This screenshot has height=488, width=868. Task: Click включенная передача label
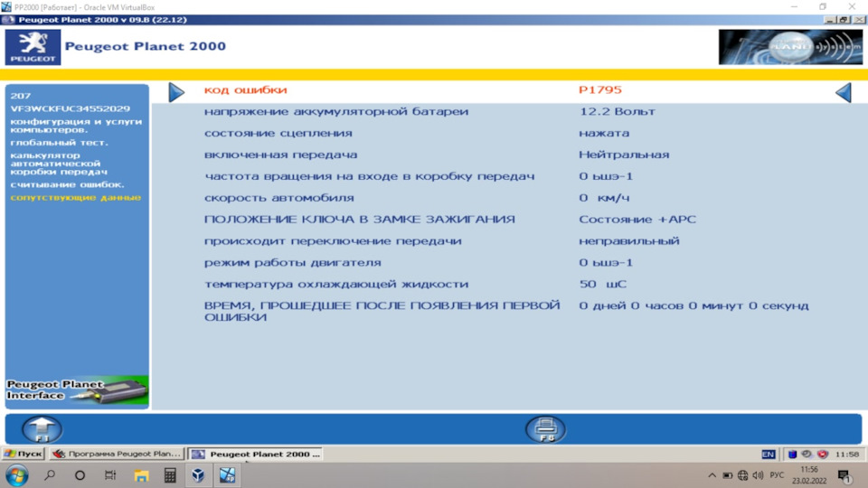[x=280, y=155]
